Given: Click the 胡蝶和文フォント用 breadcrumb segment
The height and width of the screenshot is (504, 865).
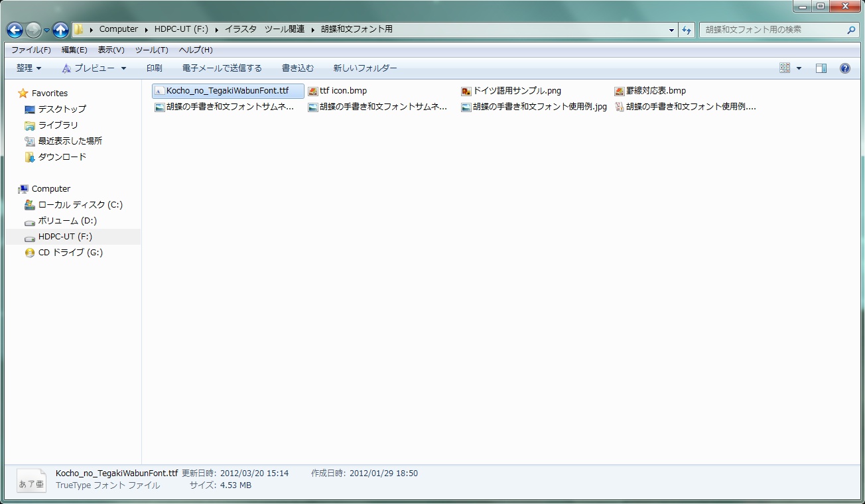Looking at the screenshot, I should pos(356,29).
